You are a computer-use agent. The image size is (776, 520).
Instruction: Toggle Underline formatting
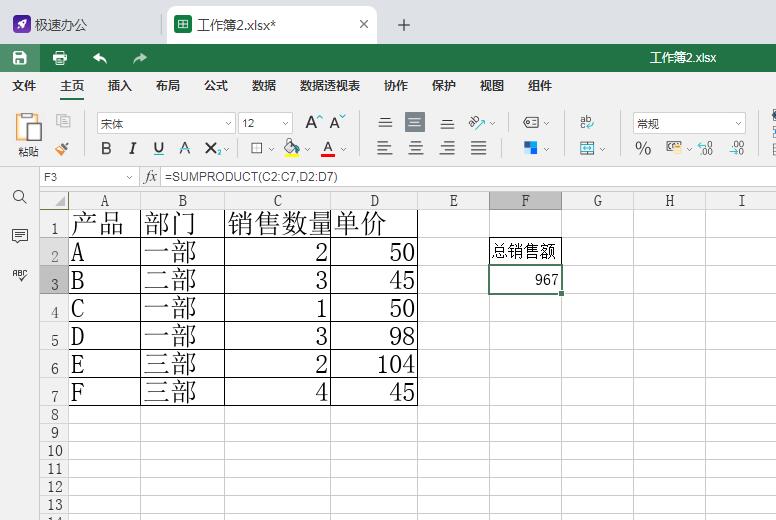click(158, 148)
